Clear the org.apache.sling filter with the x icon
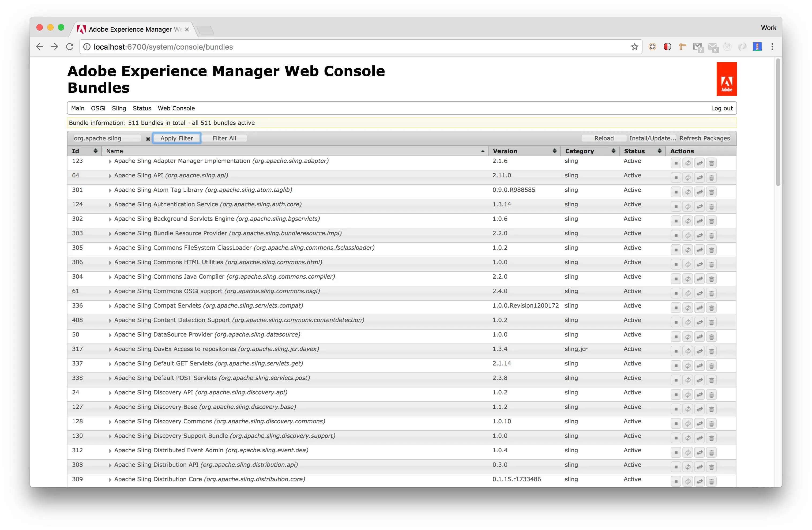Image resolution: width=812 pixels, height=530 pixels. [148, 139]
